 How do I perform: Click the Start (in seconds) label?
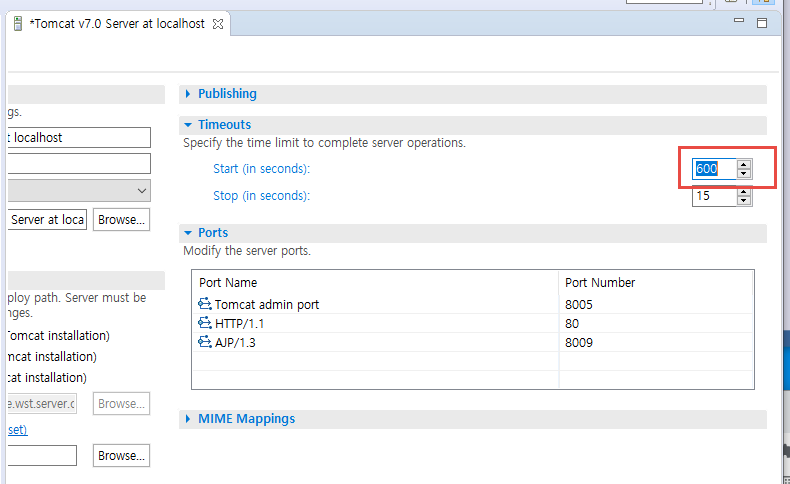261,169
